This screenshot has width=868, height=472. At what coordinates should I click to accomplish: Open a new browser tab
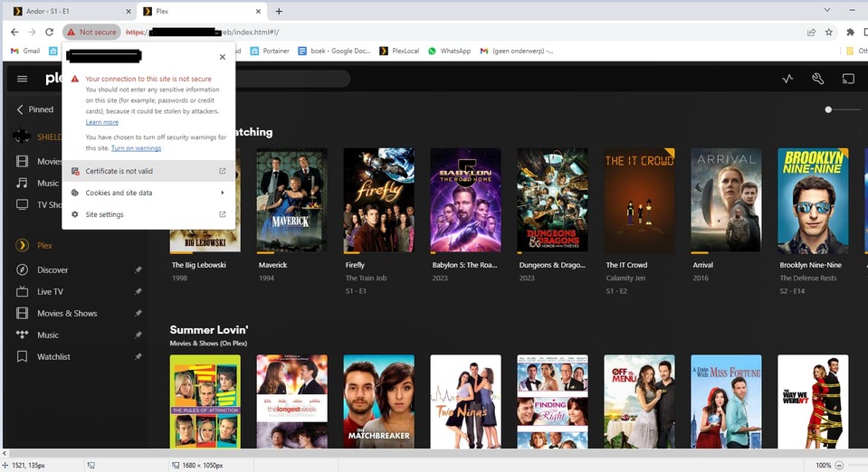[x=279, y=11]
